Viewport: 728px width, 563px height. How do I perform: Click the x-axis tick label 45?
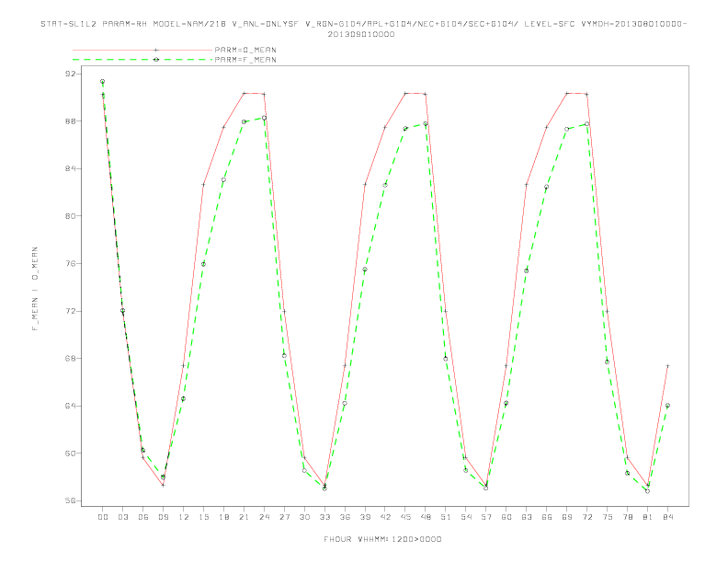click(405, 517)
